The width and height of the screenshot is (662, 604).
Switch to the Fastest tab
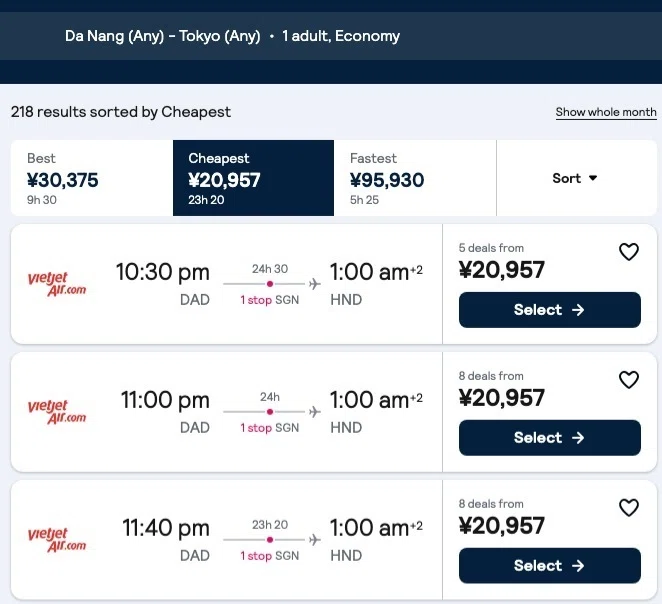click(415, 178)
